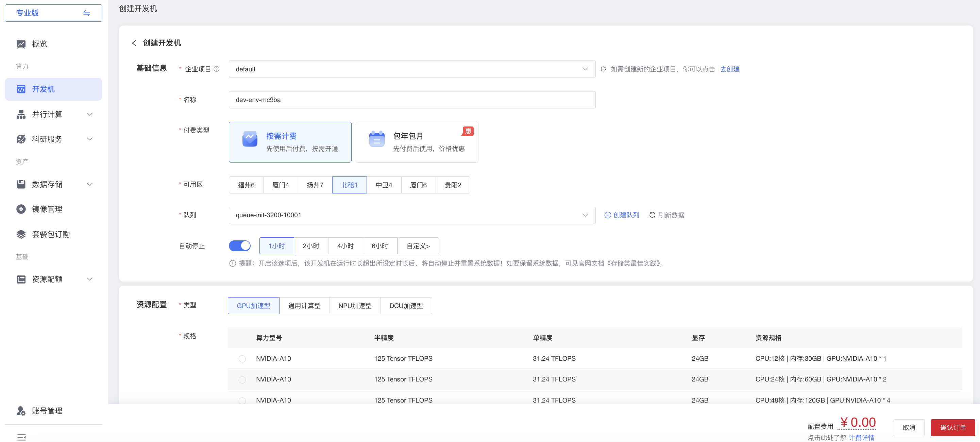Switch to the DCU加速型 tab

coord(406,305)
